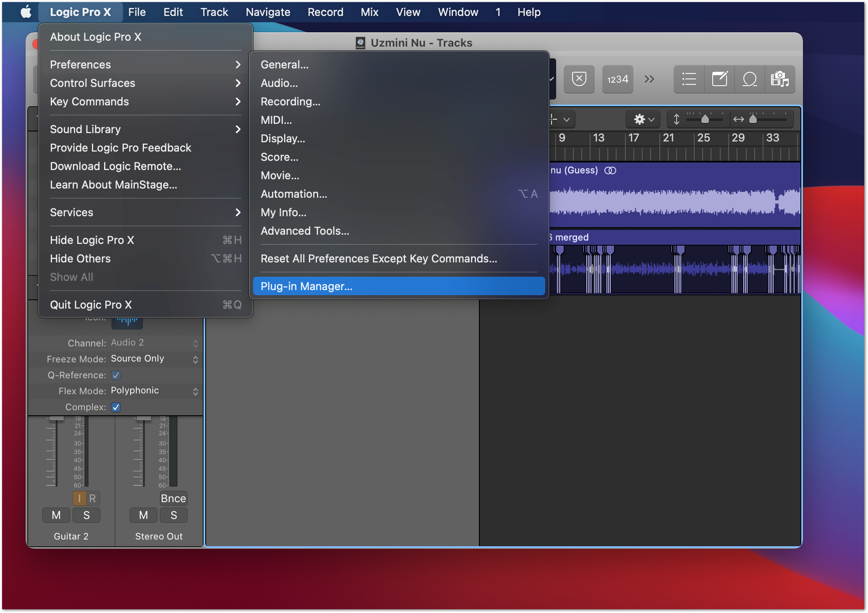
Task: Click the Bnce bounce button
Action: pyautogui.click(x=173, y=498)
